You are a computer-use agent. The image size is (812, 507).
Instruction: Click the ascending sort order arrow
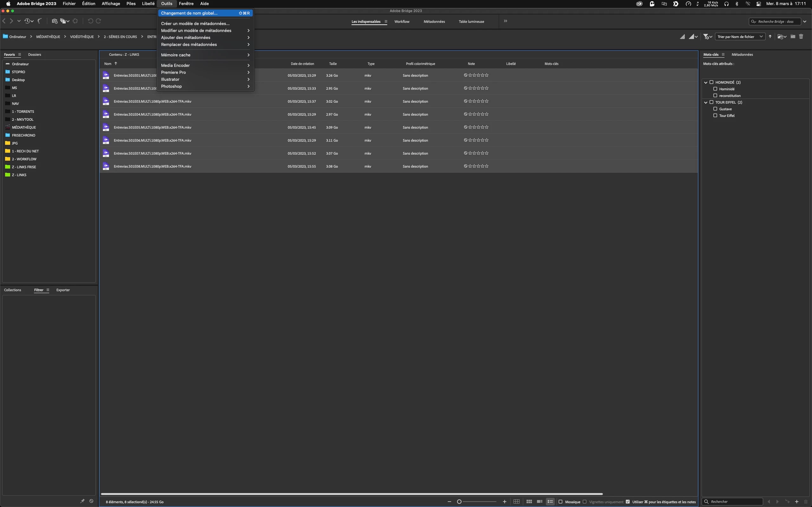(x=770, y=36)
